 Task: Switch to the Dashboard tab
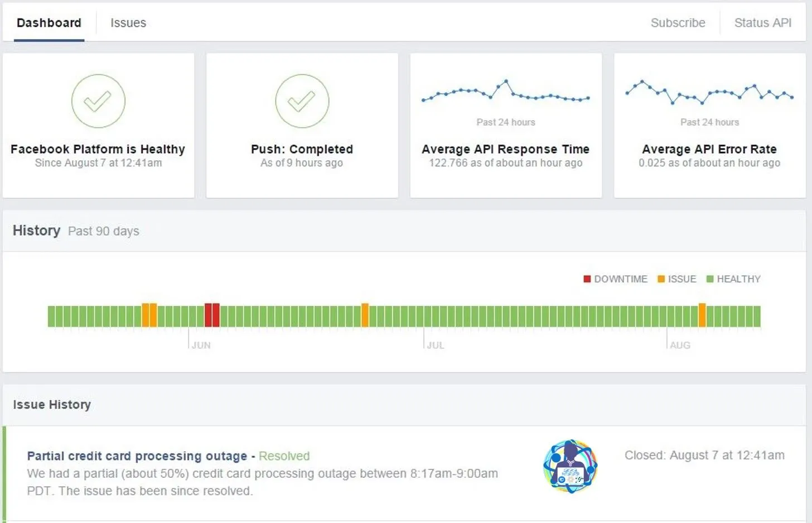point(49,23)
